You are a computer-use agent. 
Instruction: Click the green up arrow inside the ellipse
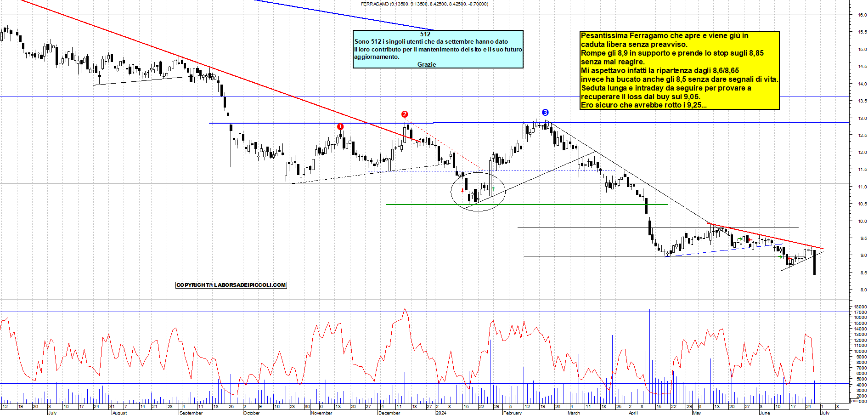point(493,188)
